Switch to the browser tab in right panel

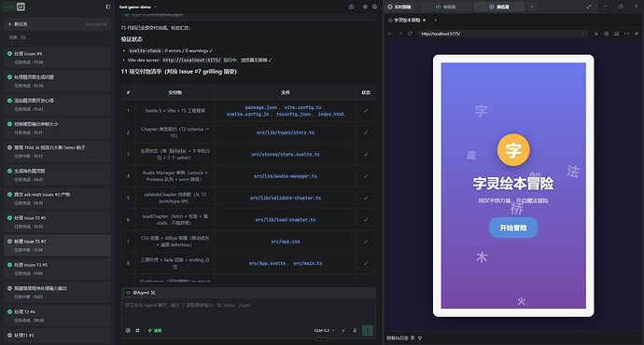(x=499, y=7)
